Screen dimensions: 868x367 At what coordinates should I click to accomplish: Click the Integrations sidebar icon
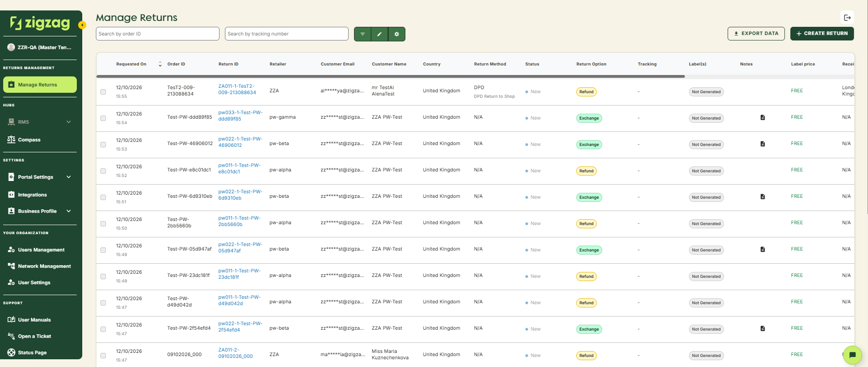click(x=11, y=195)
